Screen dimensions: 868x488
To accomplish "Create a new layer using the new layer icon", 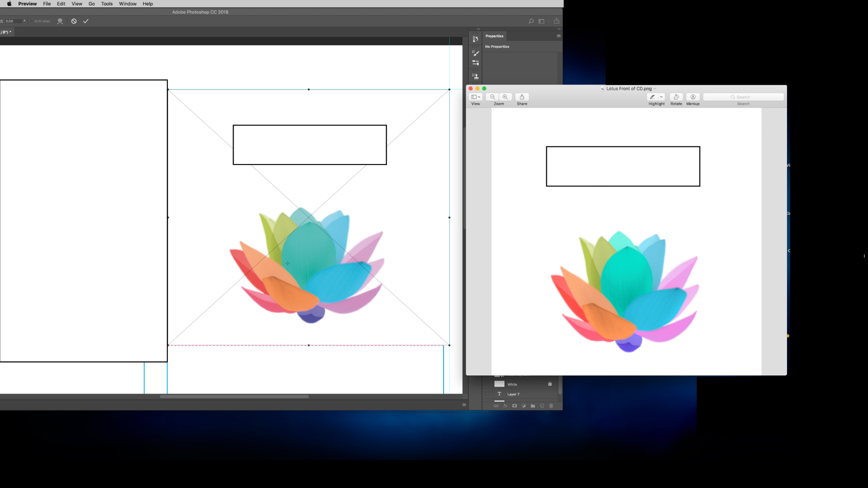I will (x=542, y=406).
